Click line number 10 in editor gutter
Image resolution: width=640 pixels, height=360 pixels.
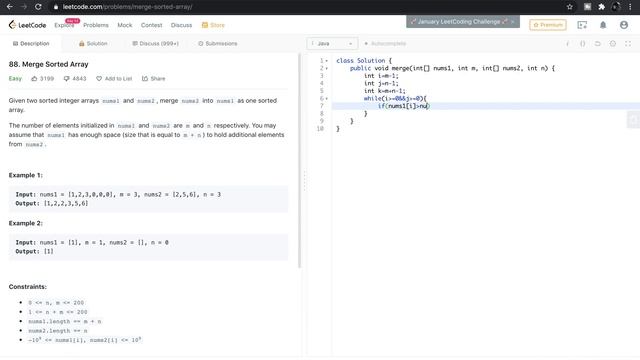coord(320,129)
